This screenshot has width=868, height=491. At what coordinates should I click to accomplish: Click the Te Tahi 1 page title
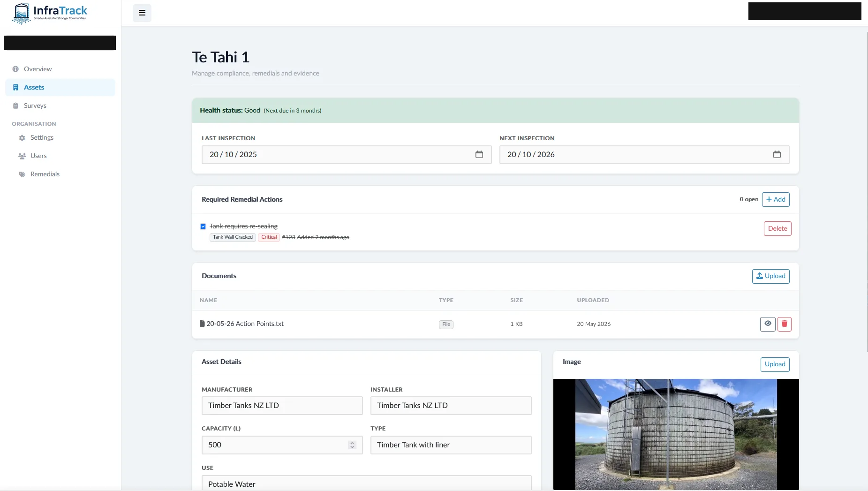click(x=220, y=57)
